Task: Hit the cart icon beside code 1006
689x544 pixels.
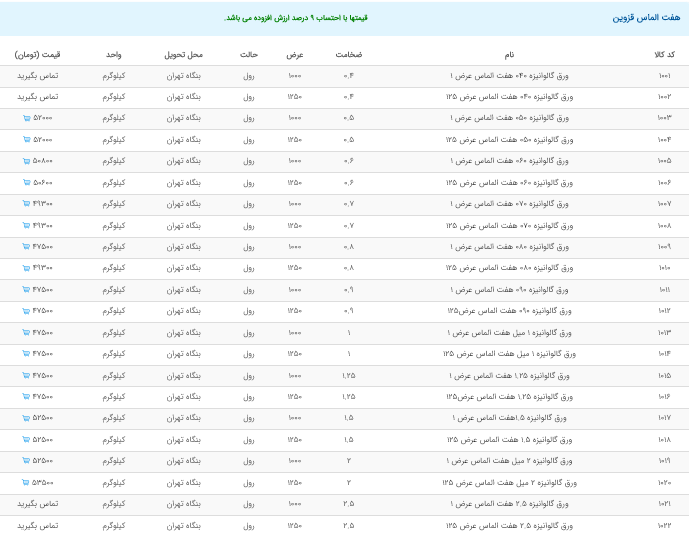Action: pos(26,182)
